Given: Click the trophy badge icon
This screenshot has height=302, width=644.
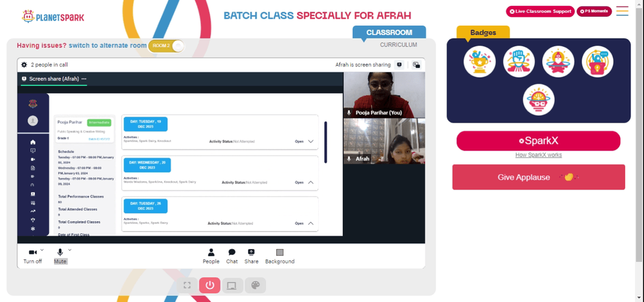Looking at the screenshot, I should tap(479, 62).
